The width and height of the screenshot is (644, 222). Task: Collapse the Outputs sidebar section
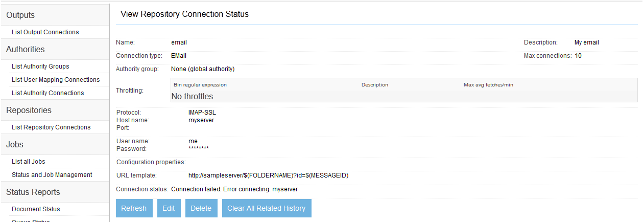coord(20,15)
